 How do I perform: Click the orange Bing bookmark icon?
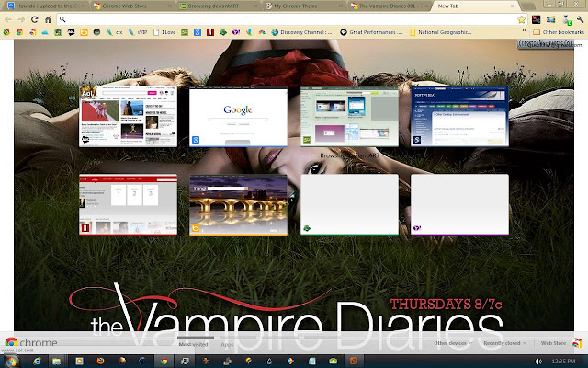click(x=84, y=32)
